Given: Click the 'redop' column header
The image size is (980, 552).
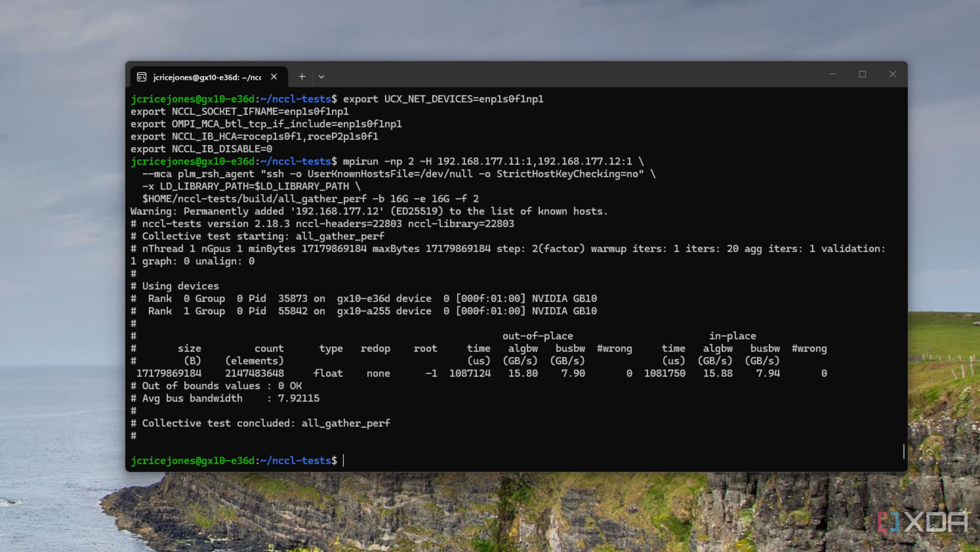Looking at the screenshot, I should 375,349.
